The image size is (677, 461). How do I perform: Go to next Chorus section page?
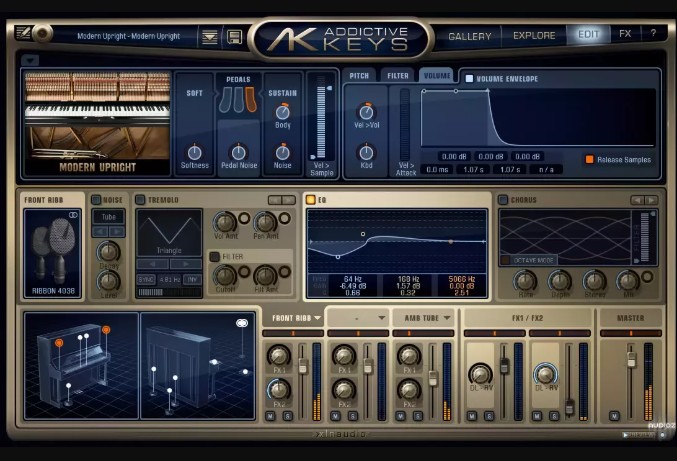point(651,200)
